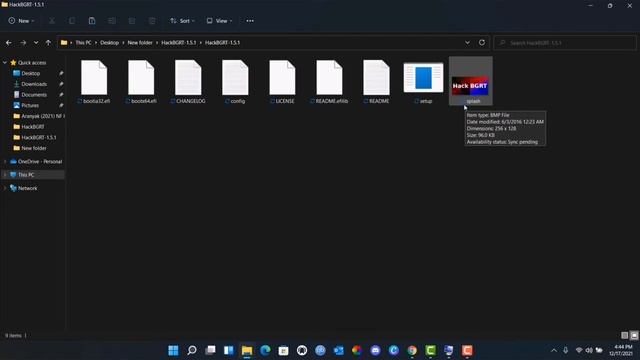The image size is (640, 360).
Task: Click Desktop in the address path
Action: tap(109, 42)
